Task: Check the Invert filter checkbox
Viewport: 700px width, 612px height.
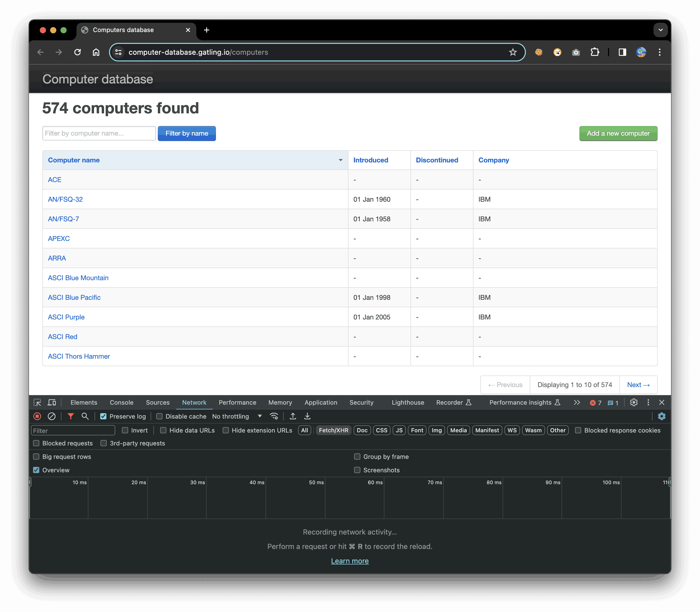Action: point(125,430)
